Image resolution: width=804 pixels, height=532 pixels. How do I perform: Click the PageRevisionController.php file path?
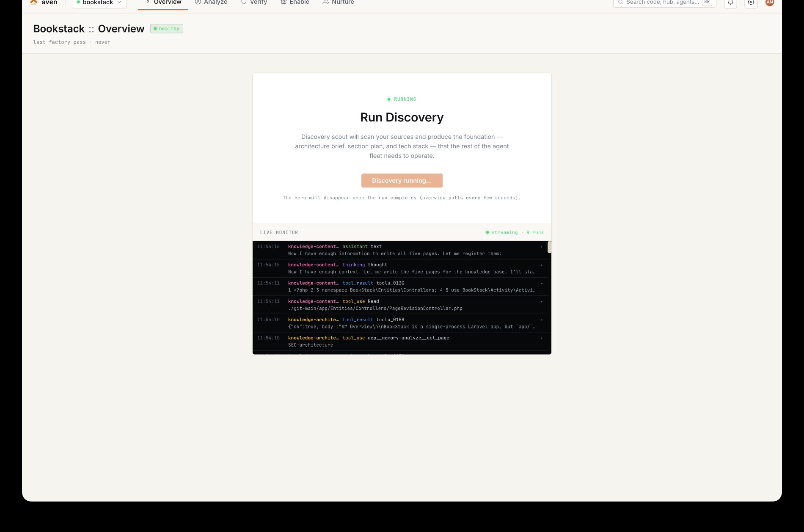coord(375,309)
